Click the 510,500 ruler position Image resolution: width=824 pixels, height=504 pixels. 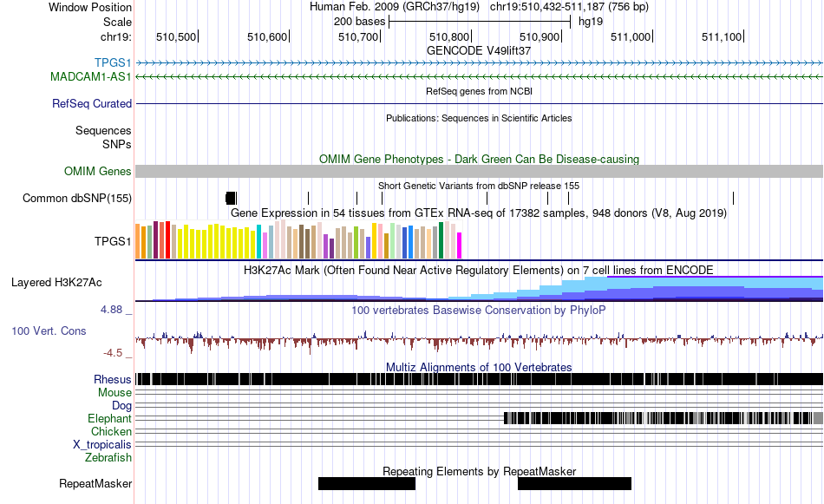176,36
